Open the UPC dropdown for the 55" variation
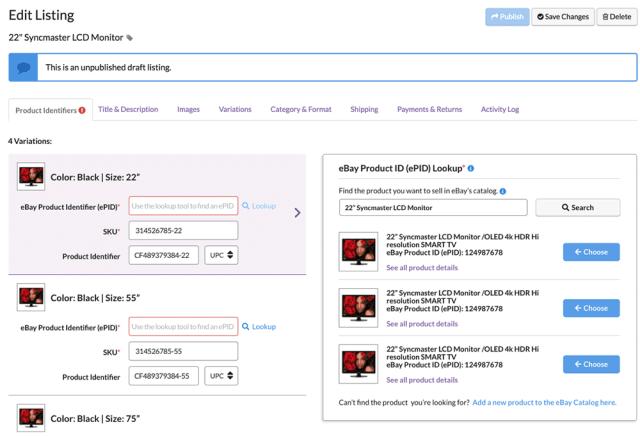Screen dimensions: 640x436 [221, 376]
